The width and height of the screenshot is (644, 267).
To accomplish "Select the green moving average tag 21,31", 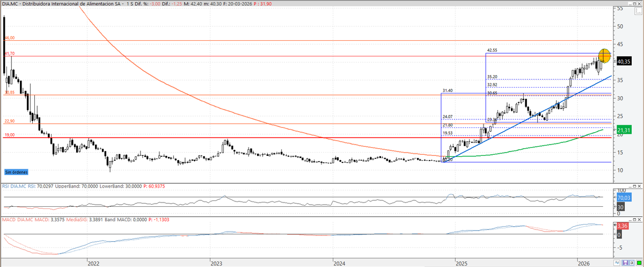I will tap(624, 130).
